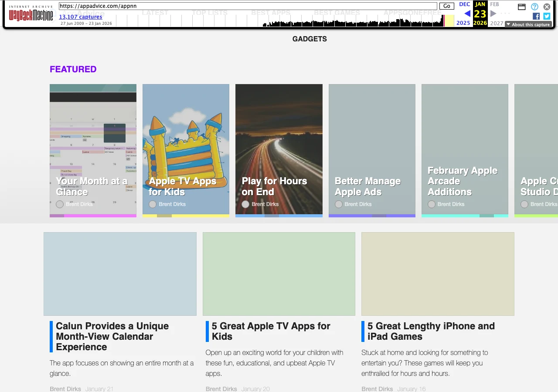Click the 27 Jun 2009 – 23 Jan 2026 range text
Screen dimensions: 558x392
(86, 24)
